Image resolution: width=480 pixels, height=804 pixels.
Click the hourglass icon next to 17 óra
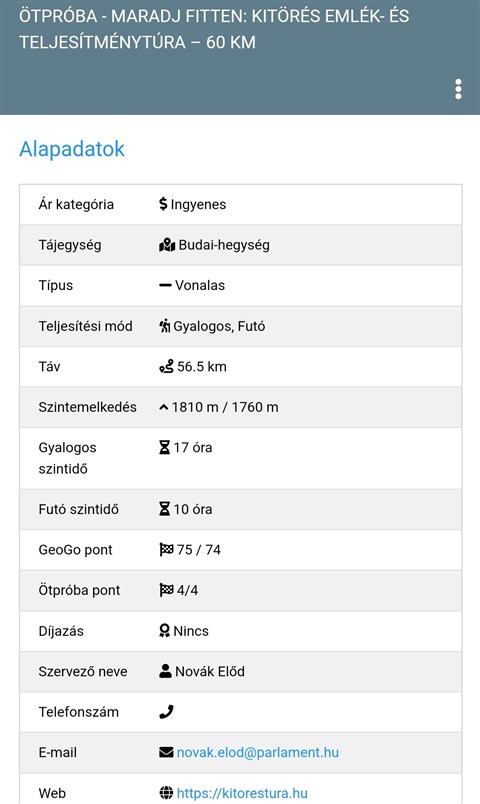164,448
